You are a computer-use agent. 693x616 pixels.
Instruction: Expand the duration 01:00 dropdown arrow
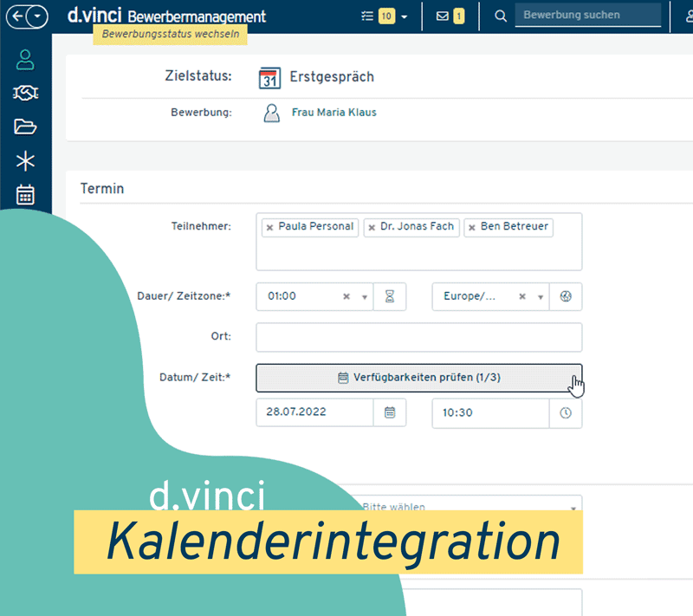click(365, 296)
